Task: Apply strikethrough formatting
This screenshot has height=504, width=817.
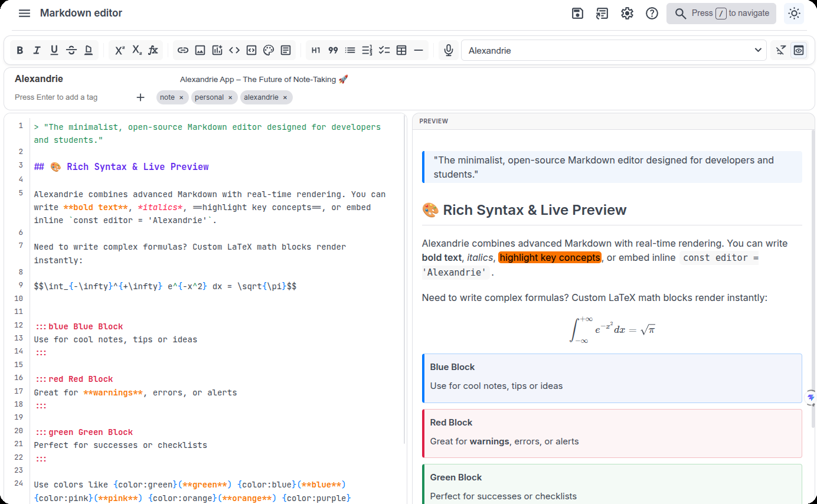Action: tap(71, 50)
